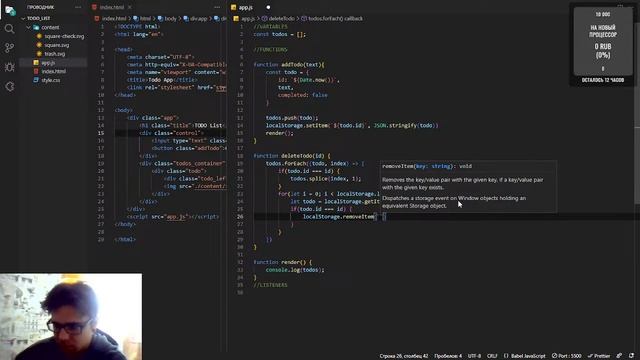Viewport: 640px width, 360px height.
Task: Open notifications bell in status bar
Action: click(631, 356)
